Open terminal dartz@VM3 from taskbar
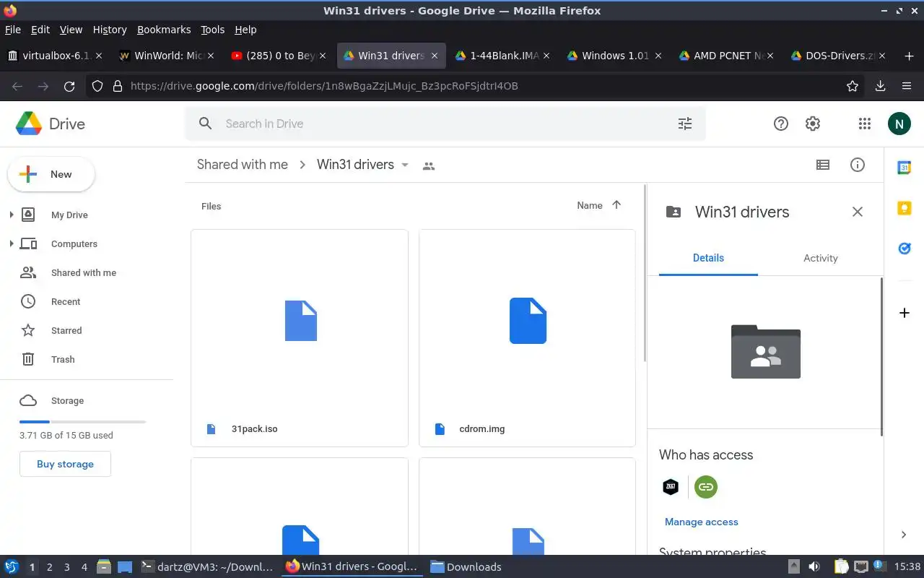This screenshot has height=578, width=924. pos(207,567)
